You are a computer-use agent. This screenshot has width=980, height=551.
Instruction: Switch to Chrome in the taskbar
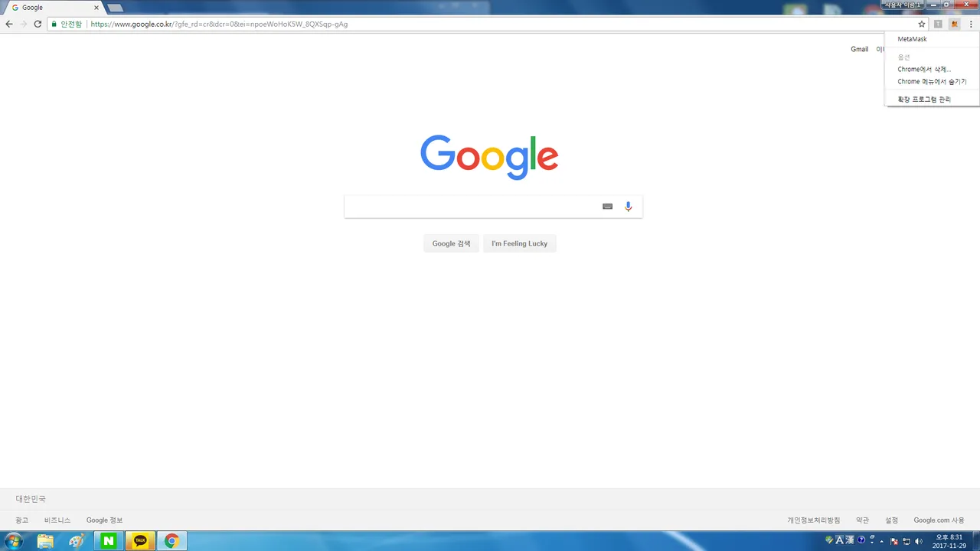click(x=171, y=541)
